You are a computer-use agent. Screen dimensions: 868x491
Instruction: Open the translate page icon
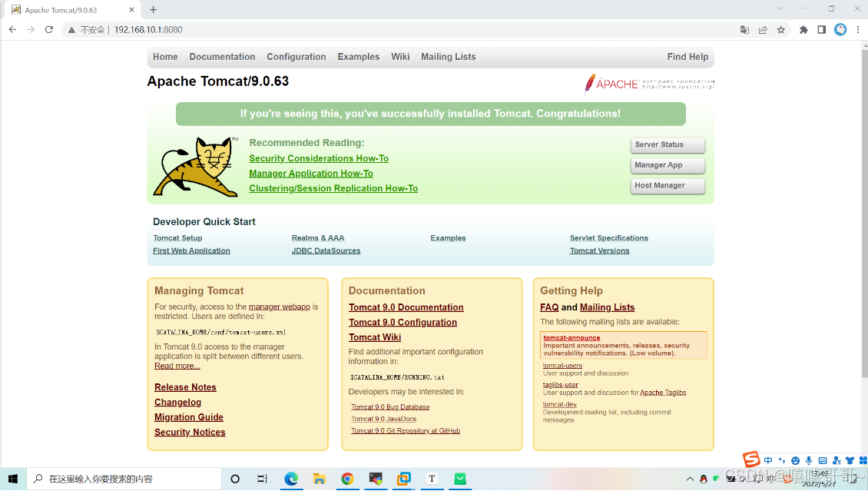tap(744, 30)
